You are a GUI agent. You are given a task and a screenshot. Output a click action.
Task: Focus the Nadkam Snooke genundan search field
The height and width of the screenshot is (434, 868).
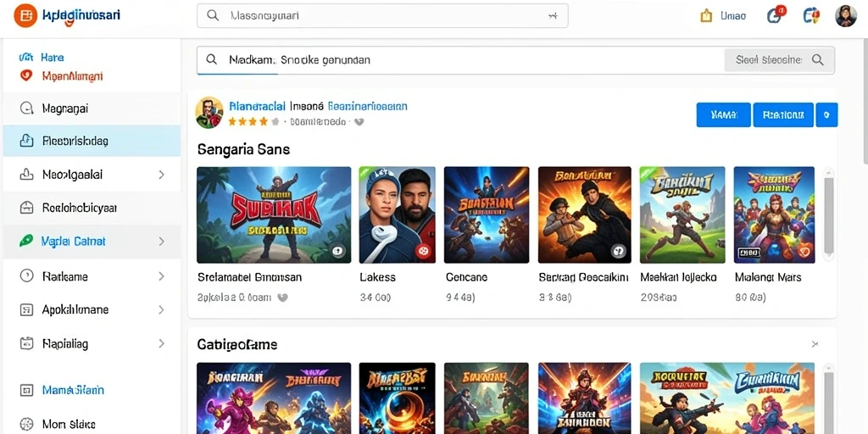coord(459,60)
